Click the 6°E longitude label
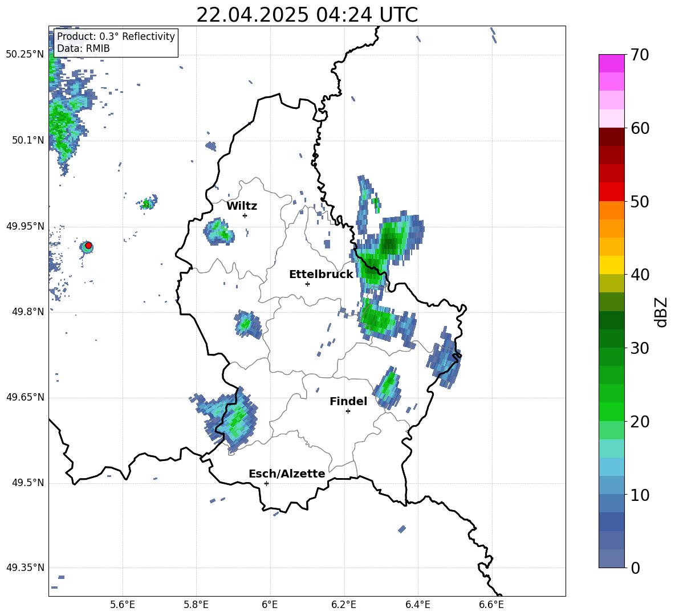 click(270, 605)
